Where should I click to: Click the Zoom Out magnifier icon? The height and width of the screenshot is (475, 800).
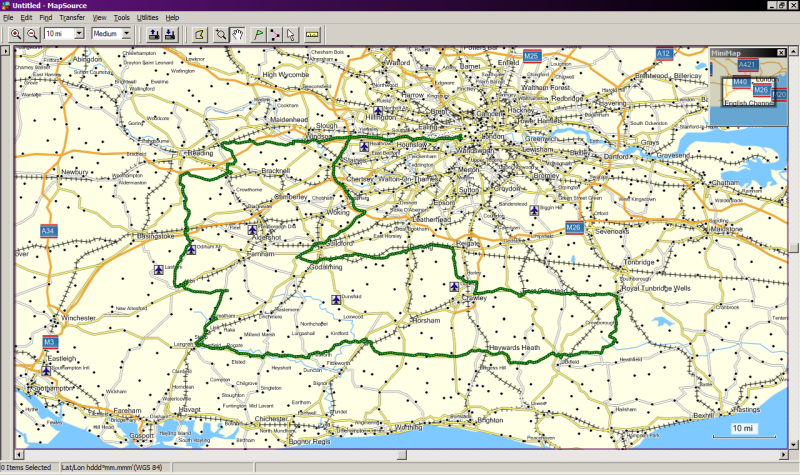point(32,34)
